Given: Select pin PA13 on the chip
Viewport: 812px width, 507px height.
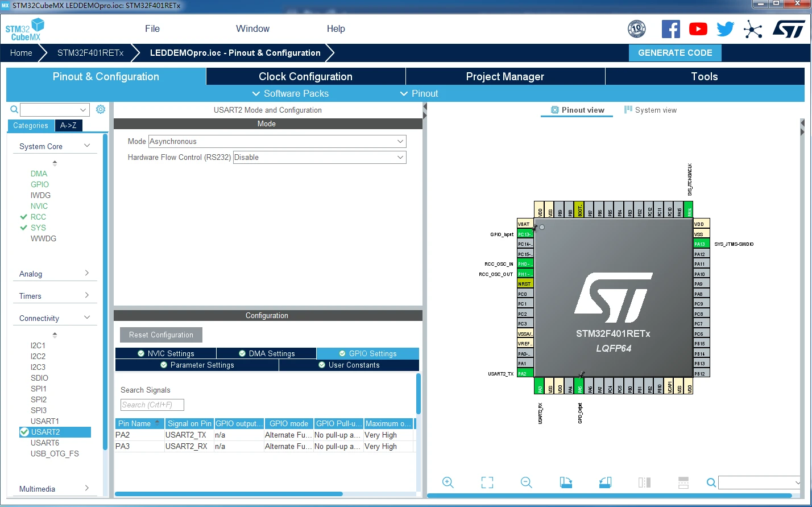Looking at the screenshot, I should (x=702, y=244).
